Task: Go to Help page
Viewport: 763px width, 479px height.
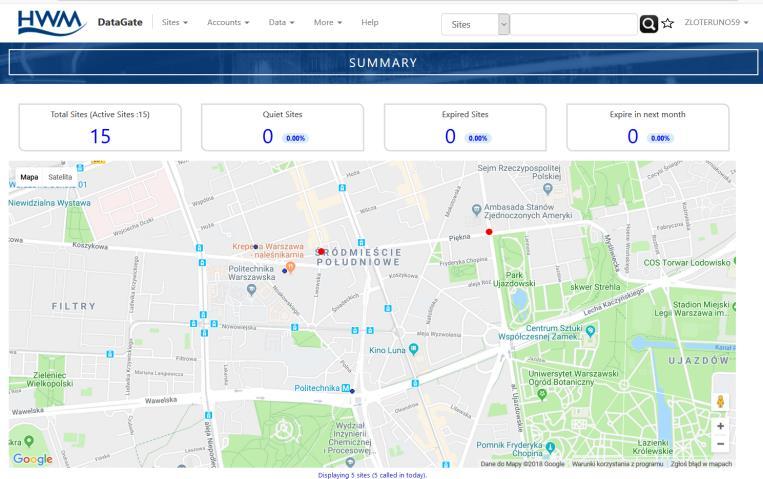Action: click(369, 22)
